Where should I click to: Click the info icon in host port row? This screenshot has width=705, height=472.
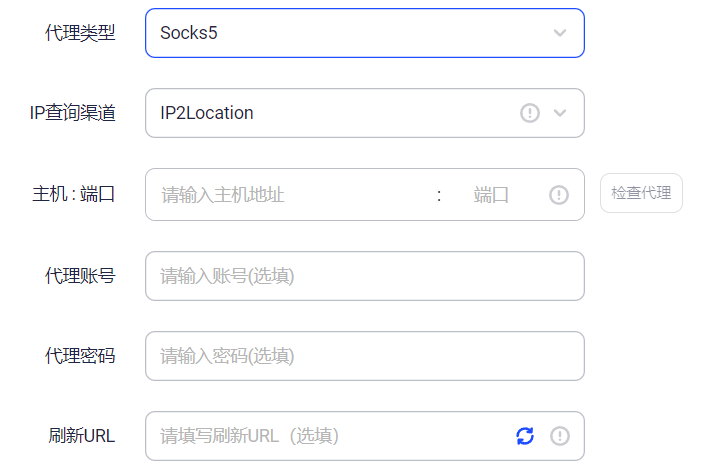pyautogui.click(x=559, y=195)
